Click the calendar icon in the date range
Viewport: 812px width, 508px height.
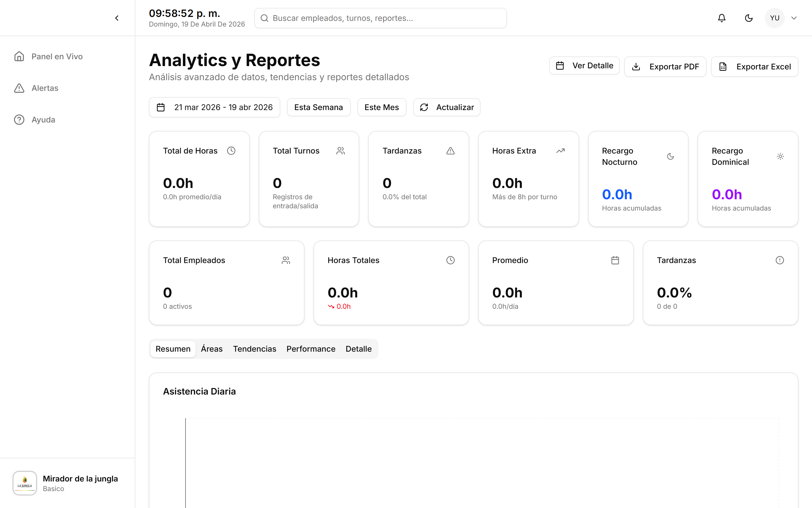pyautogui.click(x=161, y=107)
